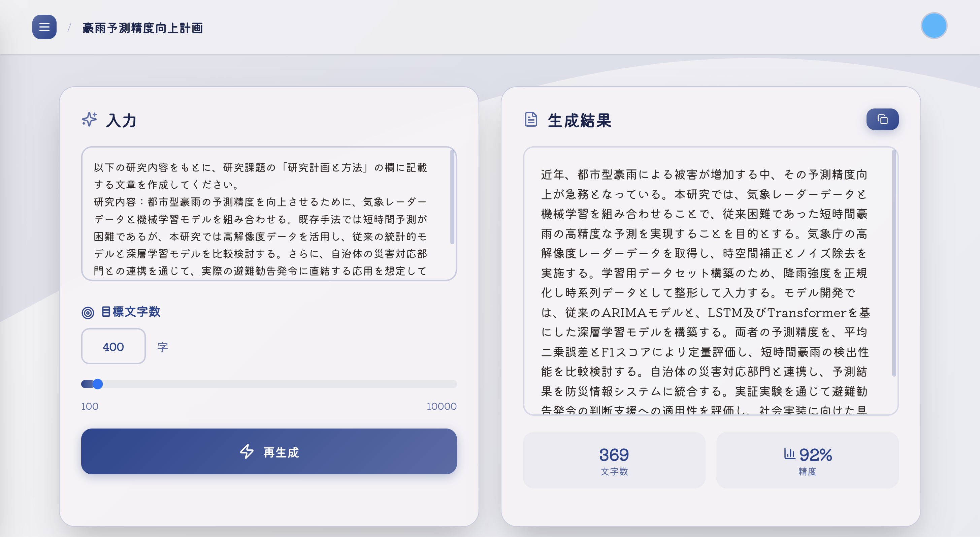Click the document icon beside 生成結果
Viewport: 980px width, 537px height.
[531, 120]
